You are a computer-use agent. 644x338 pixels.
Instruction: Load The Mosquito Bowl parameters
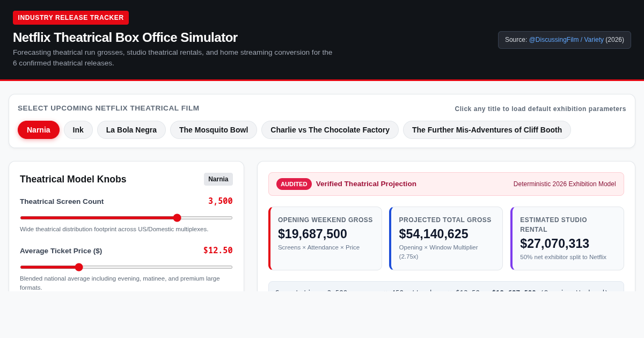click(214, 130)
